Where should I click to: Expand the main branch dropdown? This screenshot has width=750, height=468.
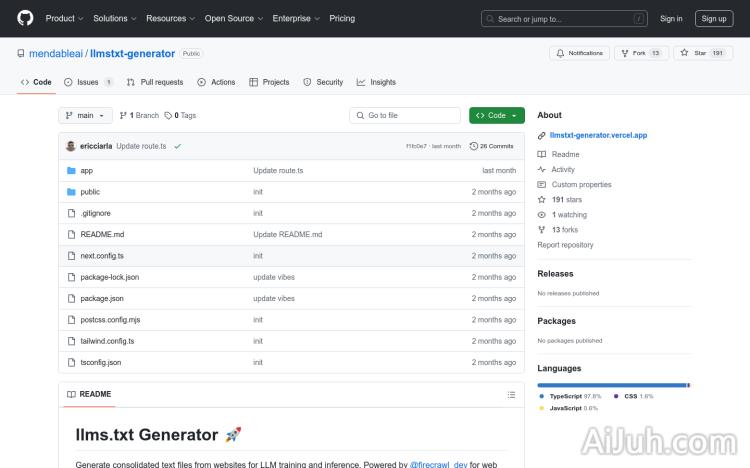(85, 116)
